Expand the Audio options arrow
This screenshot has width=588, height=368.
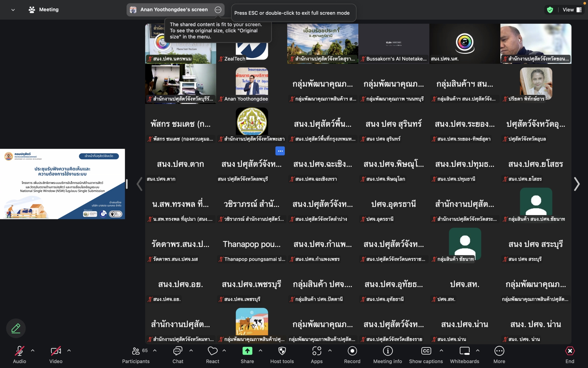pyautogui.click(x=33, y=350)
